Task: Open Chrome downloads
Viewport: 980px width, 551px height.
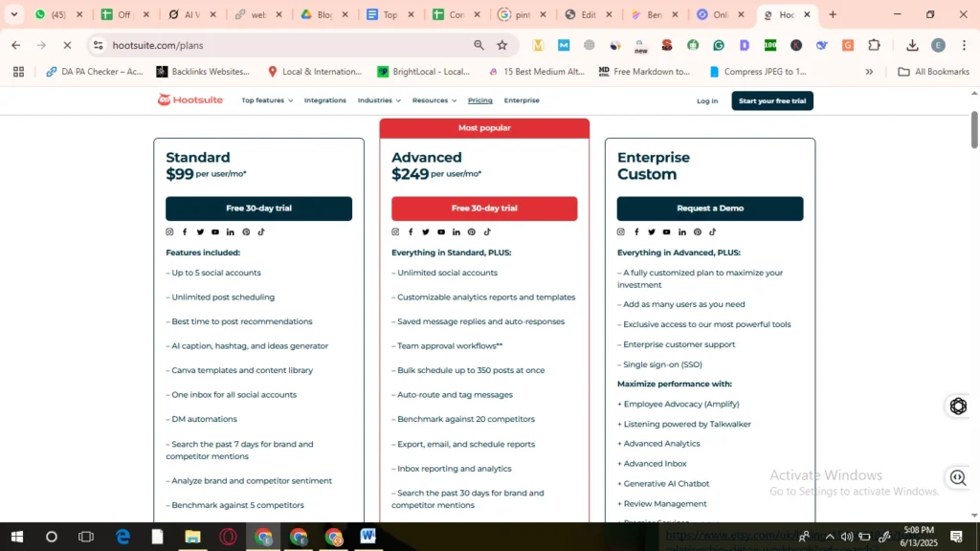Action: click(912, 45)
